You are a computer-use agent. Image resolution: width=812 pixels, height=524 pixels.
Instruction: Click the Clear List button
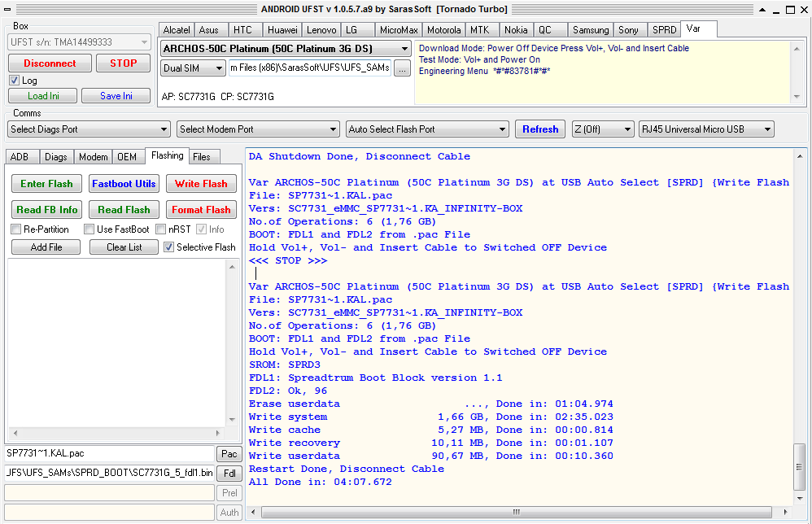pyautogui.click(x=124, y=247)
